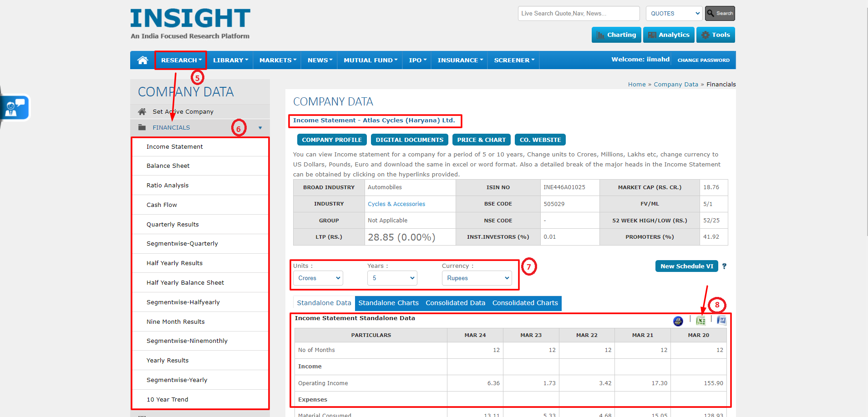
Task: Open the Analytics button
Action: point(669,35)
